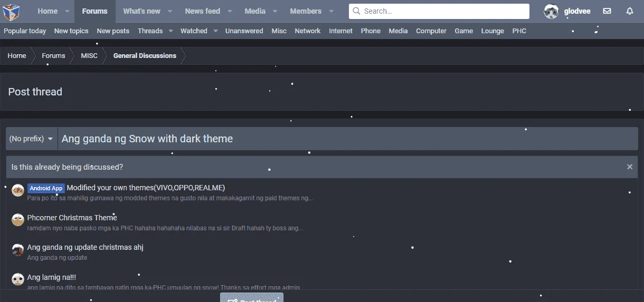Open the Game link

[x=463, y=31]
